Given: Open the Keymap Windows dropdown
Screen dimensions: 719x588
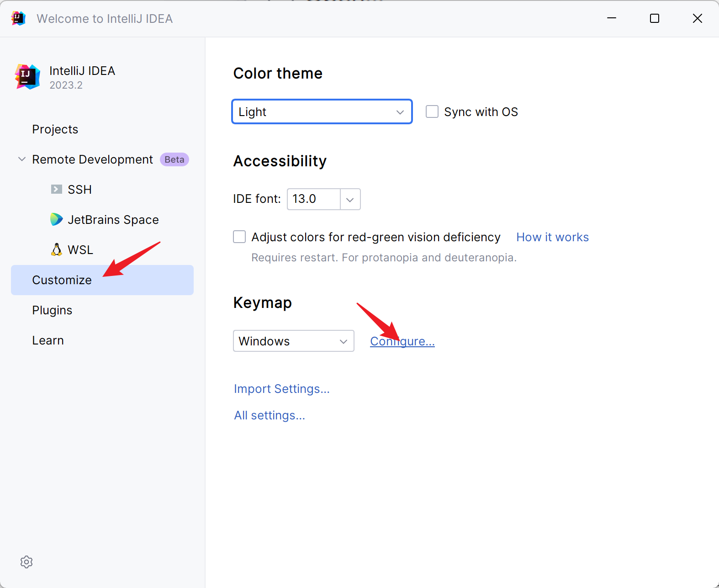Looking at the screenshot, I should [x=294, y=341].
